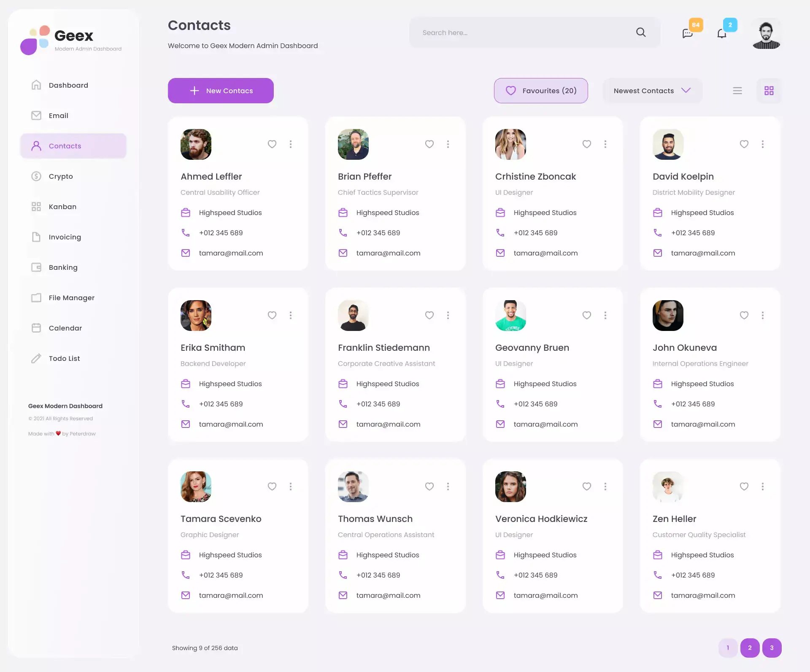This screenshot has width=810, height=672.
Task: Toggle heart on Erika Smitham card
Action: click(272, 315)
